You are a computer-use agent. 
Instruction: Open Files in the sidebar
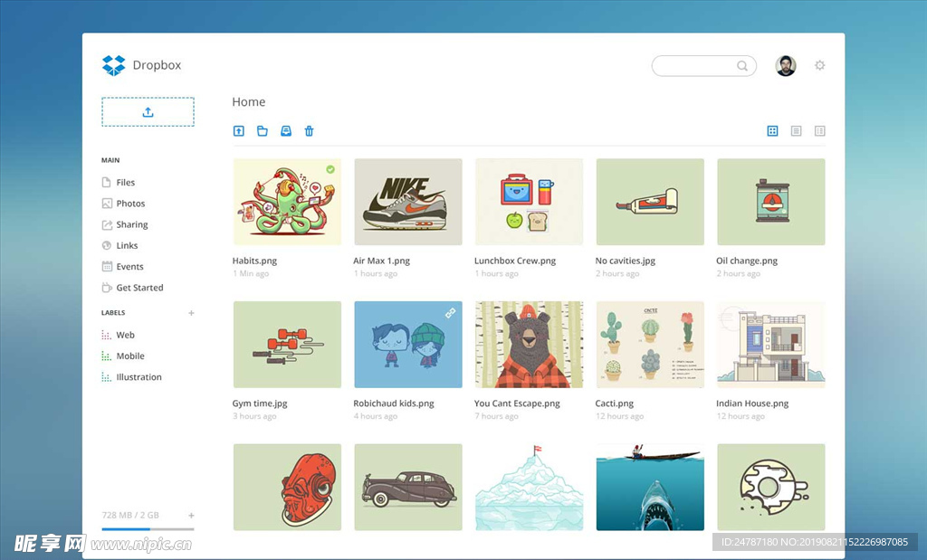click(119, 183)
